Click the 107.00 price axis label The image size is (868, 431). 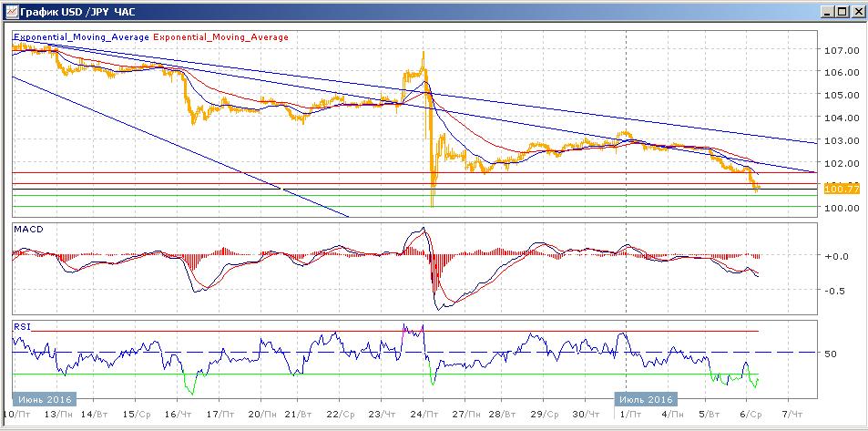[842, 50]
